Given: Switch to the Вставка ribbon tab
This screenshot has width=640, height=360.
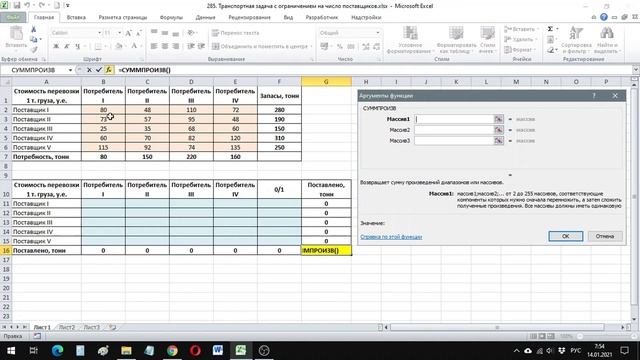Looking at the screenshot, I should (76, 17).
